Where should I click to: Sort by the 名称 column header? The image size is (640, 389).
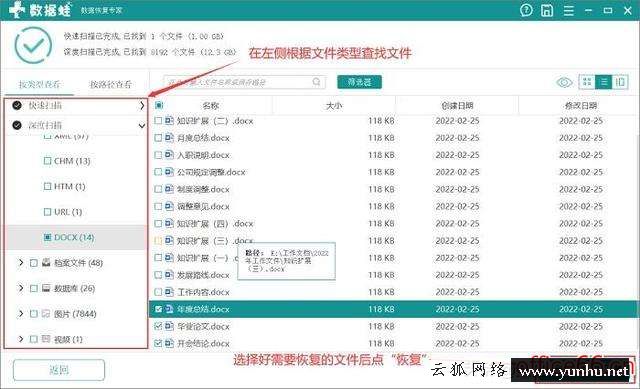pos(211,106)
